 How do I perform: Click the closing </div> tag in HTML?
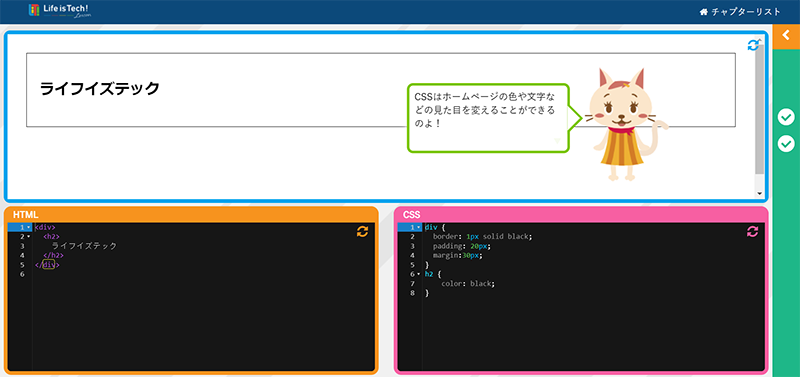[47, 265]
